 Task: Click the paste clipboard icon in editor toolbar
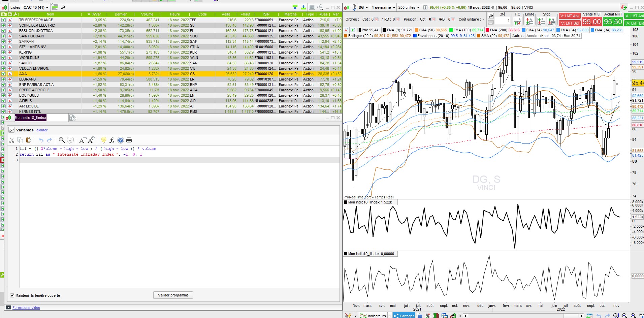tap(28, 140)
